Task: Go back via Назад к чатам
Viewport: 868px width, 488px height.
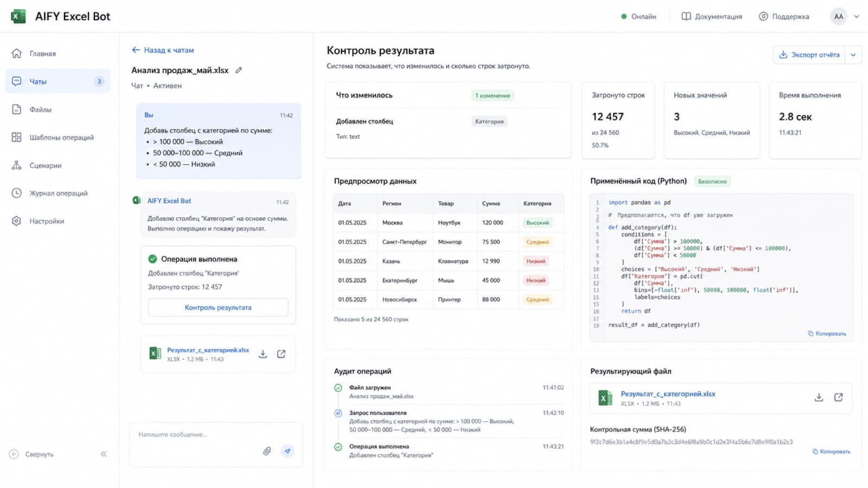Action: 163,50
